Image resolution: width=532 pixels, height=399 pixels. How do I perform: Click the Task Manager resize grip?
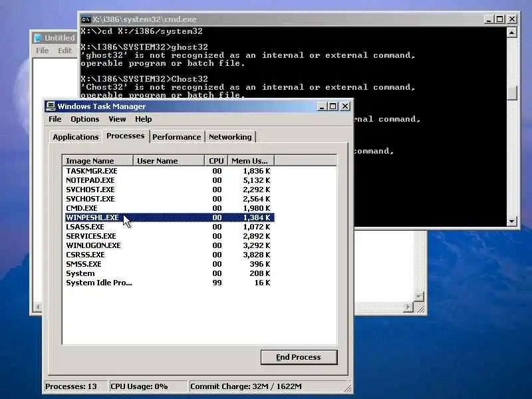[x=348, y=387]
